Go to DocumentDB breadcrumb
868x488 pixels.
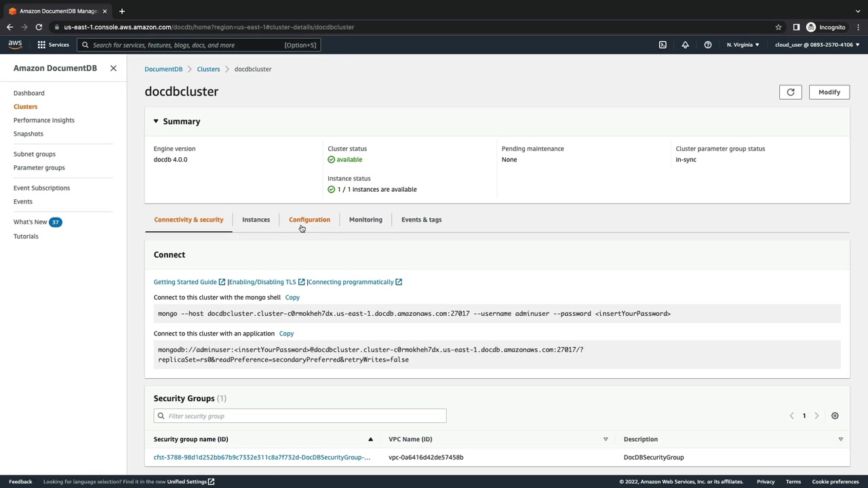click(163, 69)
